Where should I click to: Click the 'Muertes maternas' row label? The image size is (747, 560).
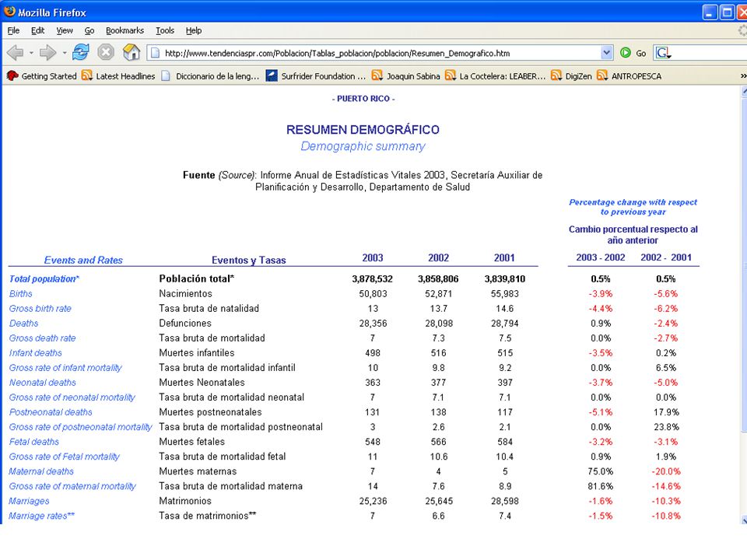pyautogui.click(x=198, y=471)
